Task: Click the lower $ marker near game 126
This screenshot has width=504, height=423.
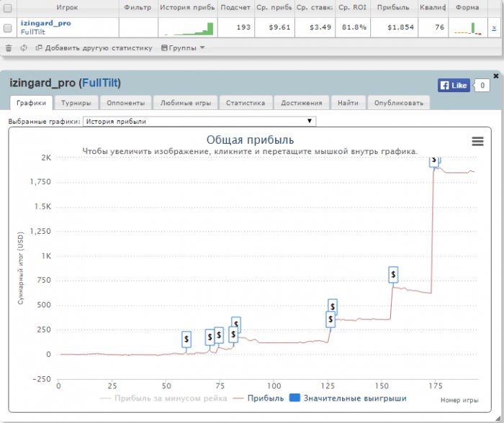Action: (330, 319)
